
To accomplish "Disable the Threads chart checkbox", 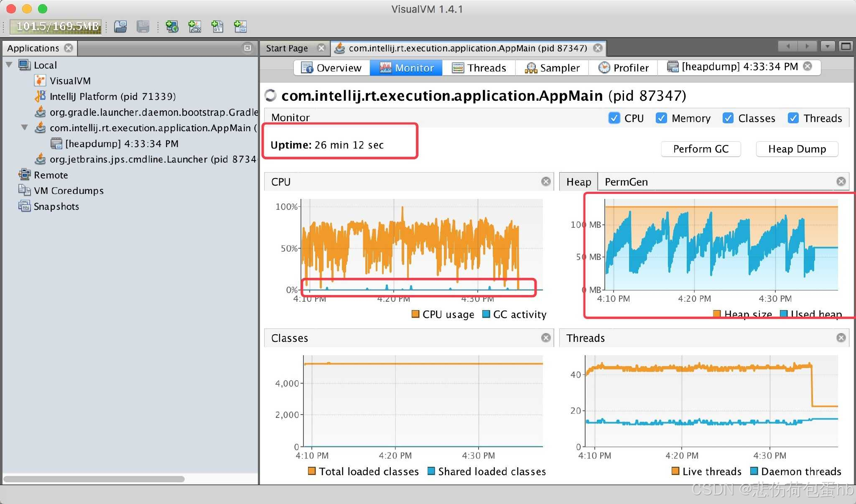I will click(x=793, y=118).
